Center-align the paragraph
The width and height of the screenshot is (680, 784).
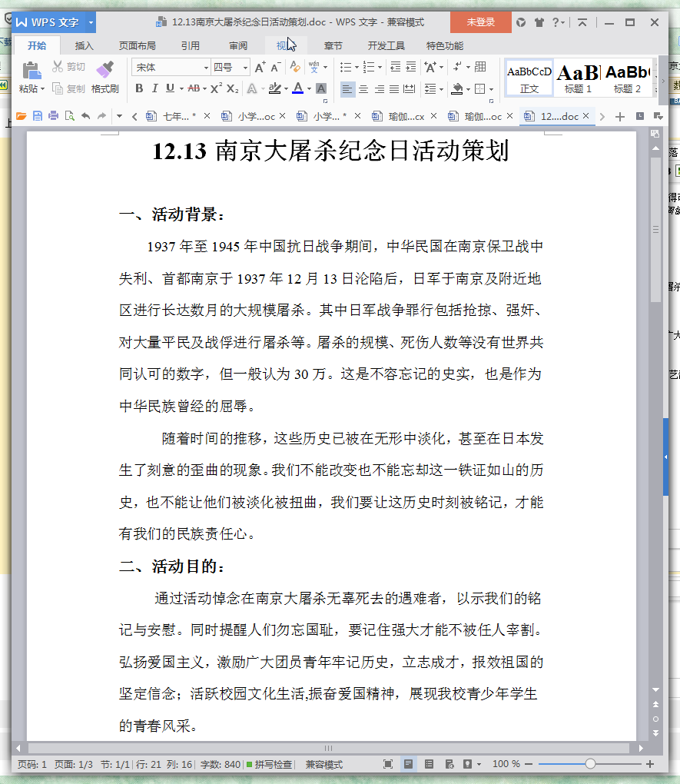pyautogui.click(x=363, y=89)
